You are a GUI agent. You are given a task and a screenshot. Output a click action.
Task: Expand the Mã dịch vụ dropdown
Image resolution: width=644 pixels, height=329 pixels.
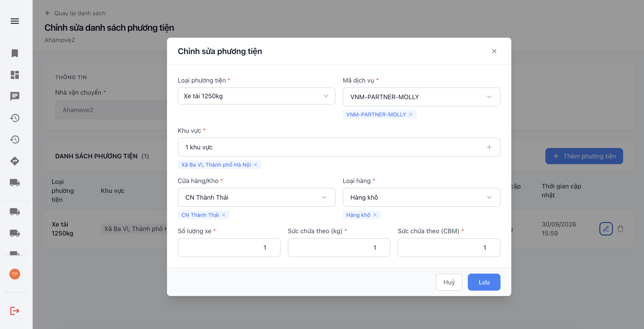(x=421, y=97)
